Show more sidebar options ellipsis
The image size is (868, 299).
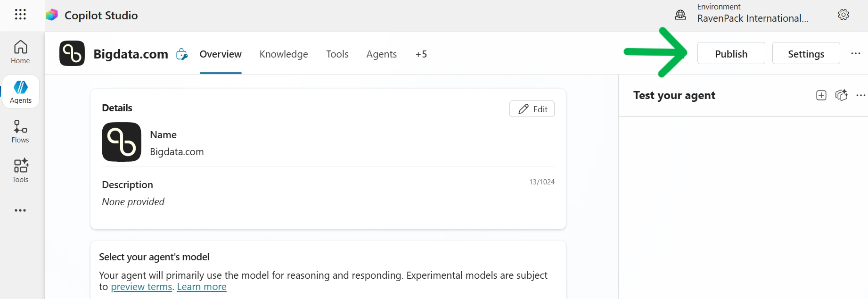tap(20, 210)
